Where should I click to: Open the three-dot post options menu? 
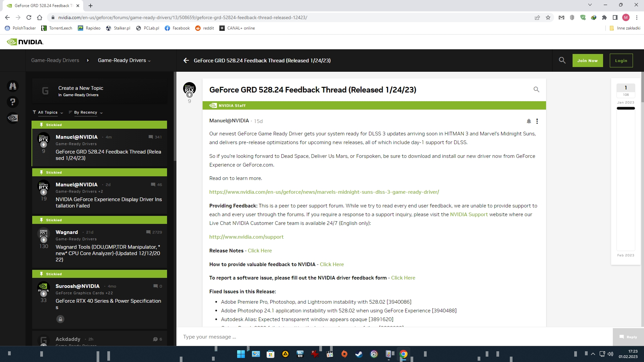(x=537, y=121)
